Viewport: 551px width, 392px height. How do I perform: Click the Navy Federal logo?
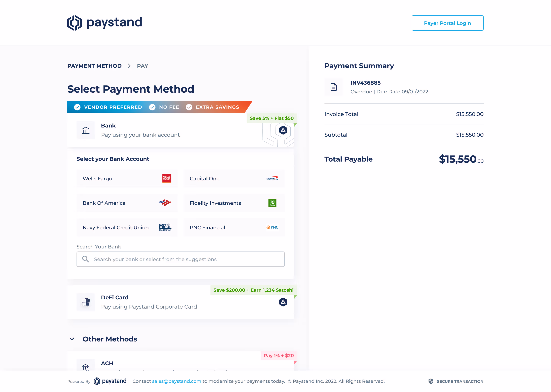pyautogui.click(x=165, y=227)
